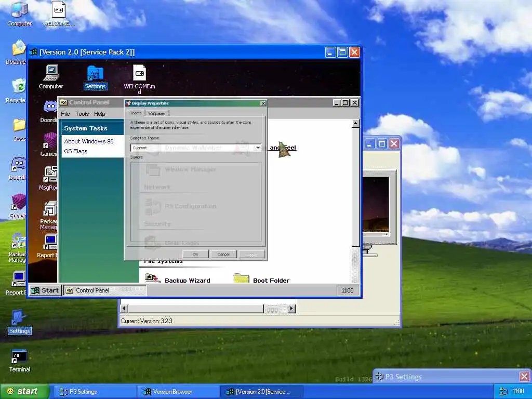Minimize the Control Panel window
Image resolution: width=532 pixels, height=399 pixels.
click(x=337, y=103)
